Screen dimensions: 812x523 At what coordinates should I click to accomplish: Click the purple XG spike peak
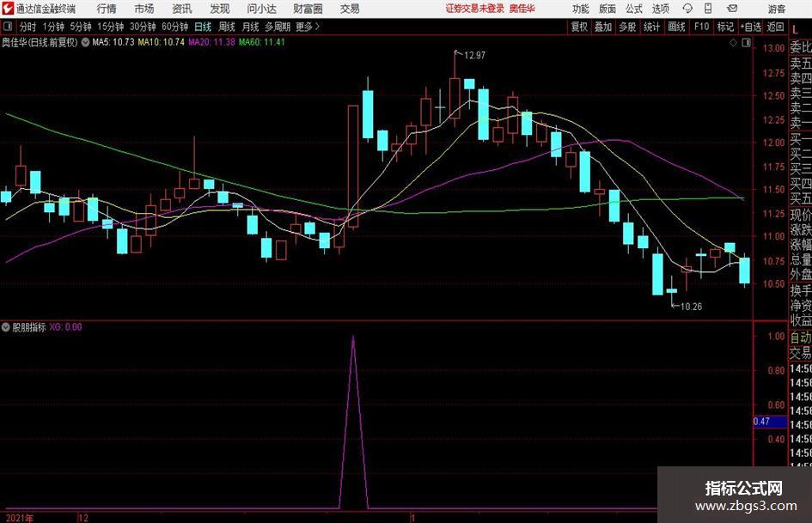click(x=353, y=338)
